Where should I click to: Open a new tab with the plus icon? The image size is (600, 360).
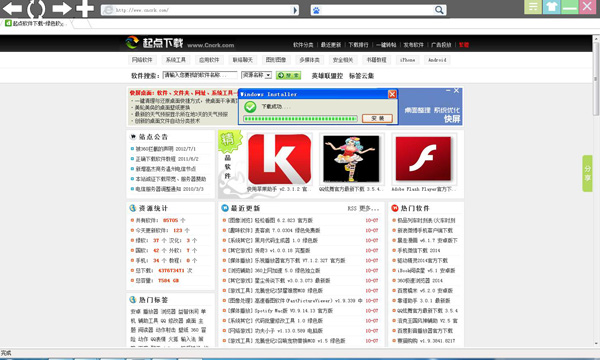point(85,8)
